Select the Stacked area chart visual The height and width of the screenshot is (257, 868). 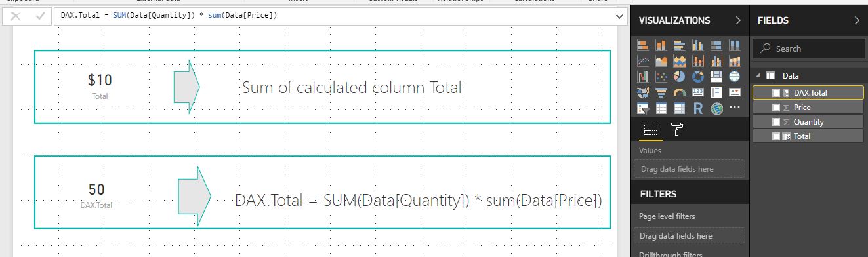point(680,61)
